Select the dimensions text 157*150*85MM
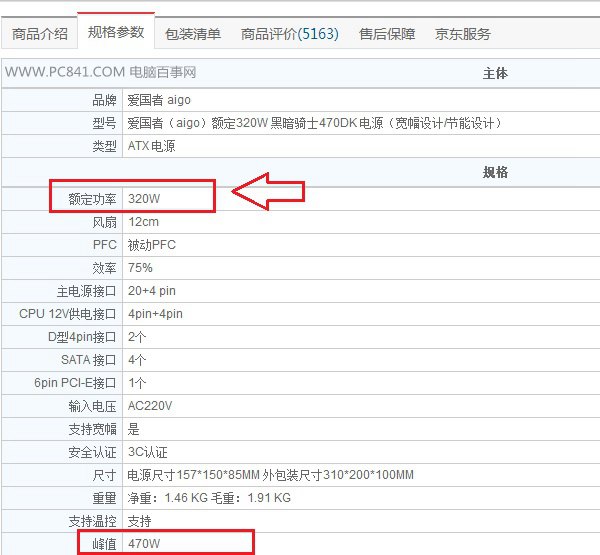The height and width of the screenshot is (555, 600). click(218, 475)
